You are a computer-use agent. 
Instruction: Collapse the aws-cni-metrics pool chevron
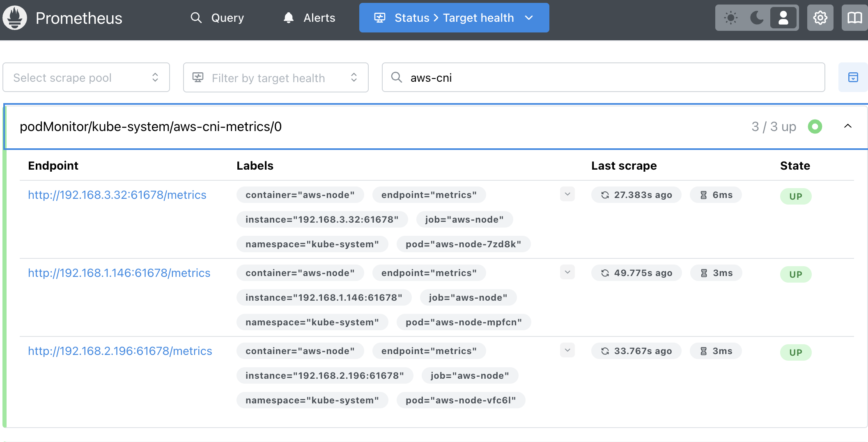tap(847, 127)
